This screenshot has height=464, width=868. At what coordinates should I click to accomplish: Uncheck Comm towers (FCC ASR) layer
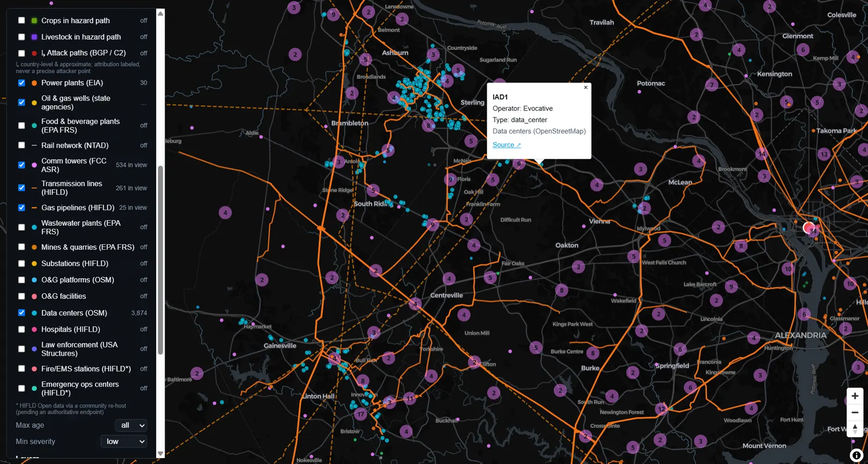[x=22, y=165]
